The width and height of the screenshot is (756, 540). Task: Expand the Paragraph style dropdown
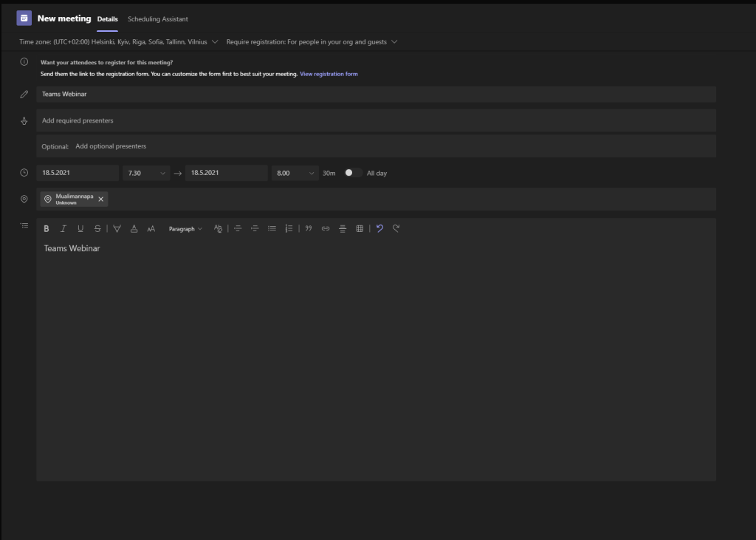point(185,229)
